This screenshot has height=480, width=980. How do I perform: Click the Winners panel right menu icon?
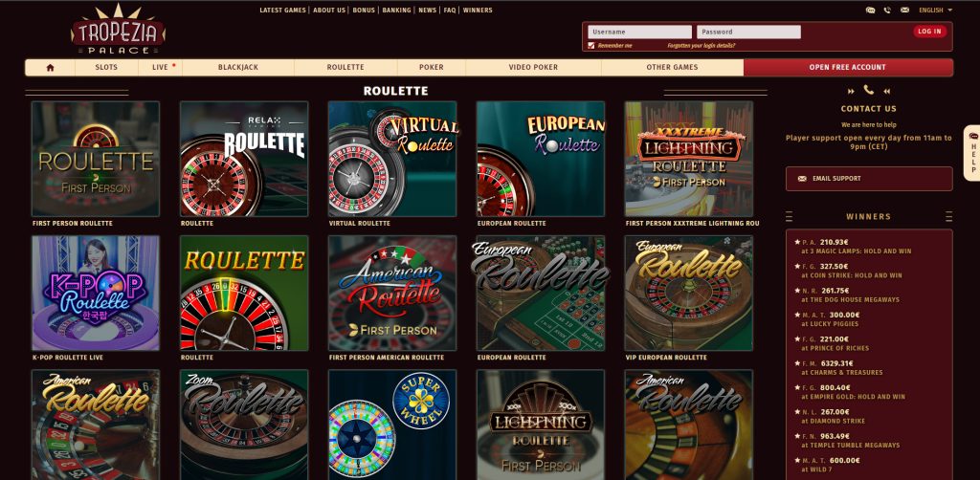pos(948,217)
